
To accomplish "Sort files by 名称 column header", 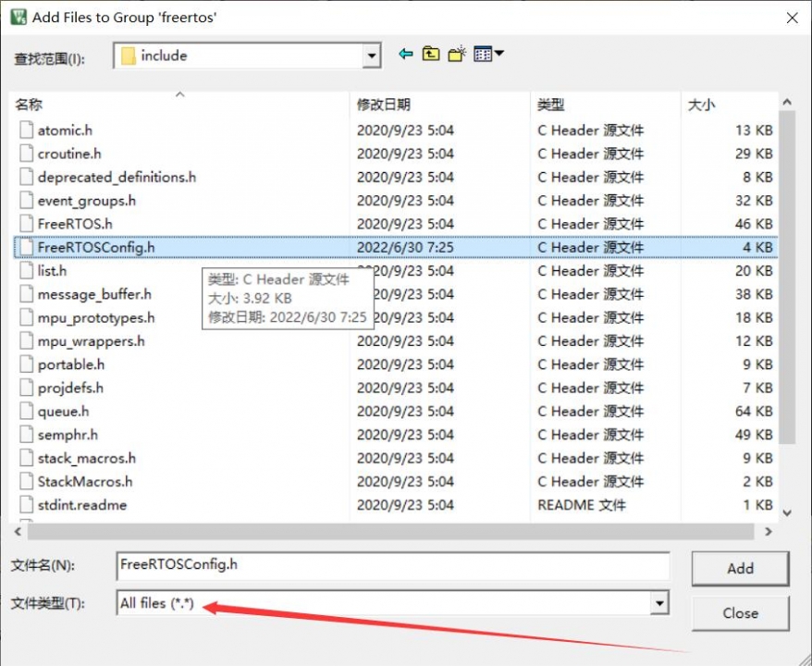I will [179, 105].
